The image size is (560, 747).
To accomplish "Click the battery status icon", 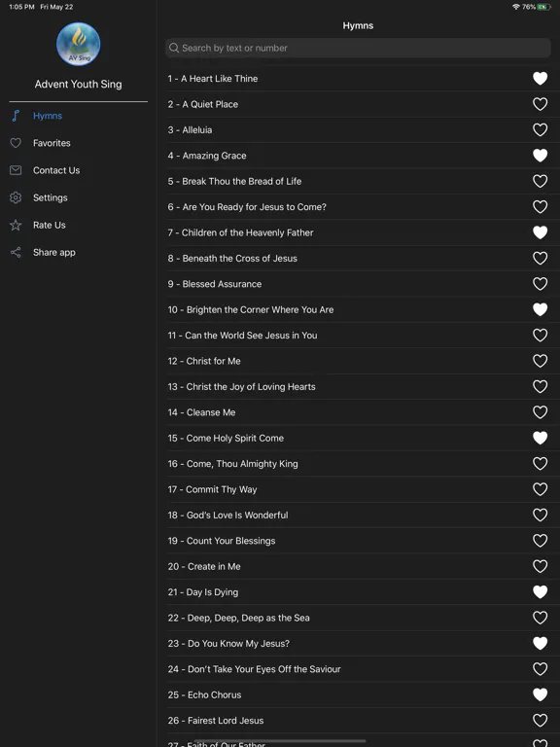I will [x=544, y=7].
